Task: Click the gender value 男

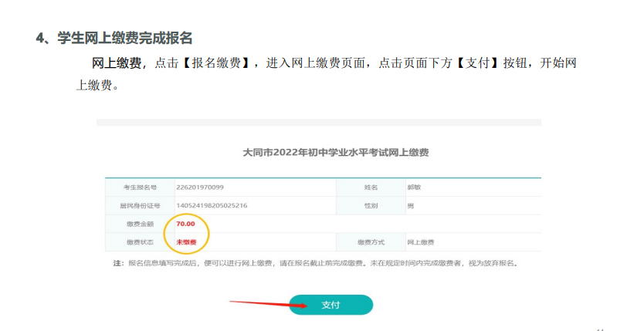Action: pyautogui.click(x=411, y=206)
